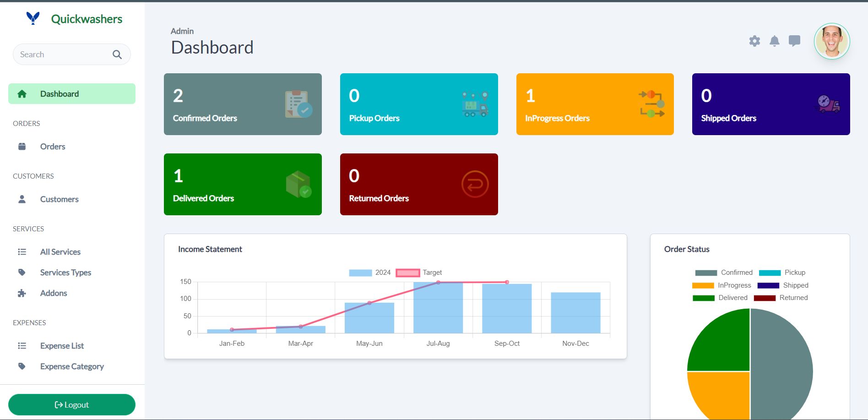This screenshot has width=868, height=420.
Task: Click the Quickwashers logo icon
Action: [33, 18]
